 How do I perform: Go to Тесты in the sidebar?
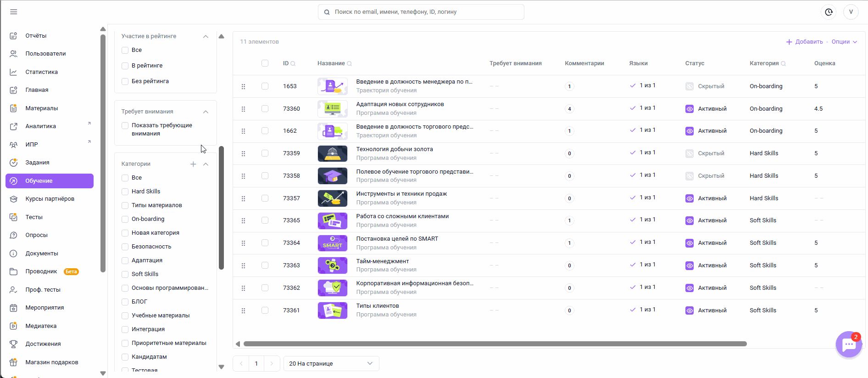pyautogui.click(x=34, y=217)
